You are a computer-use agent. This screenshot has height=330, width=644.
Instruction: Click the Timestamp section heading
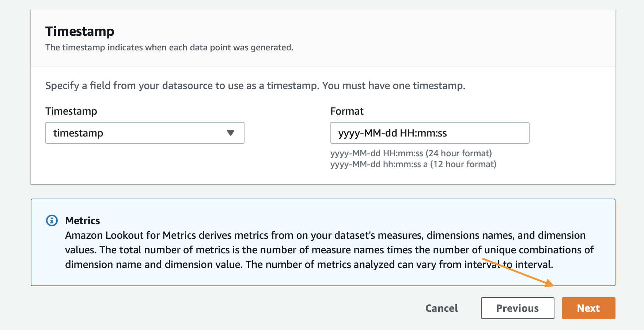[x=80, y=31]
